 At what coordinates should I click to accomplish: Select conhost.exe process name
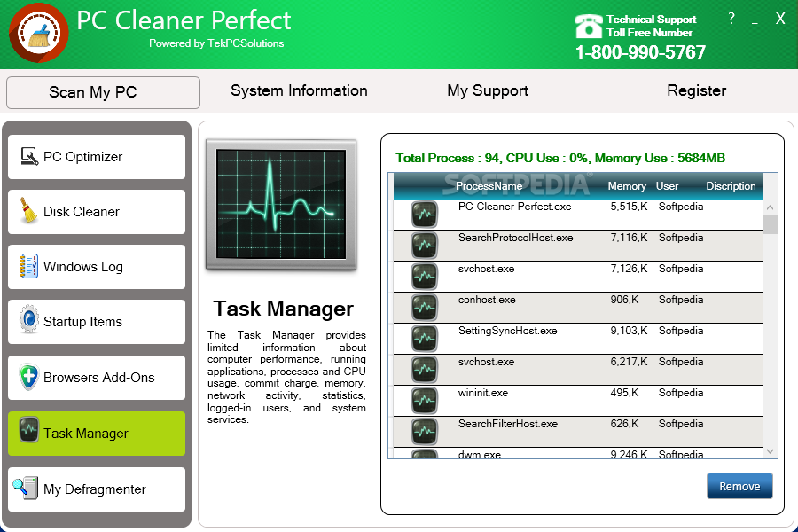(487, 300)
